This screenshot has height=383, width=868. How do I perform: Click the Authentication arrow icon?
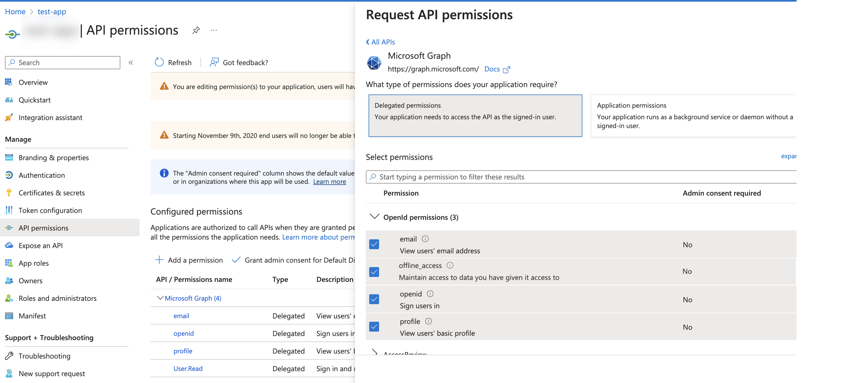tap(9, 175)
